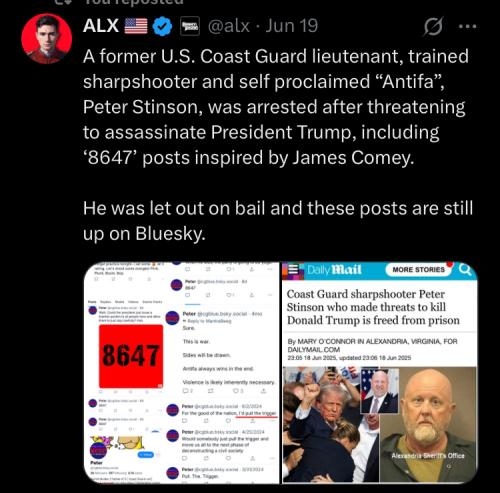The width and height of the screenshot is (500, 493).
Task: Open the @alx handle link
Action: pyautogui.click(x=229, y=26)
